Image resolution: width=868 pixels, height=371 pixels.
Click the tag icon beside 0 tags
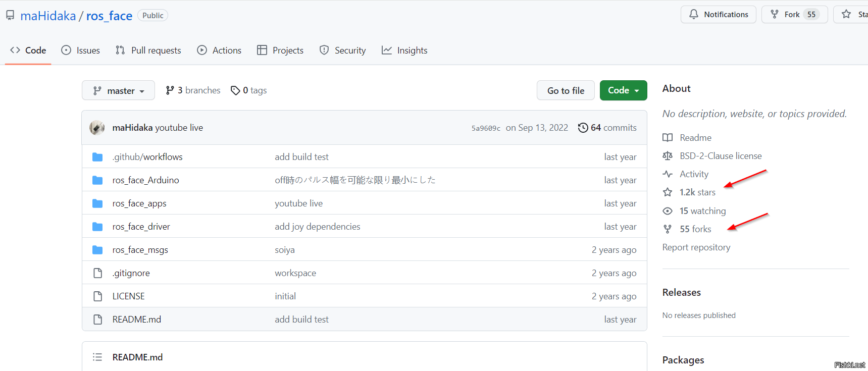pos(235,90)
